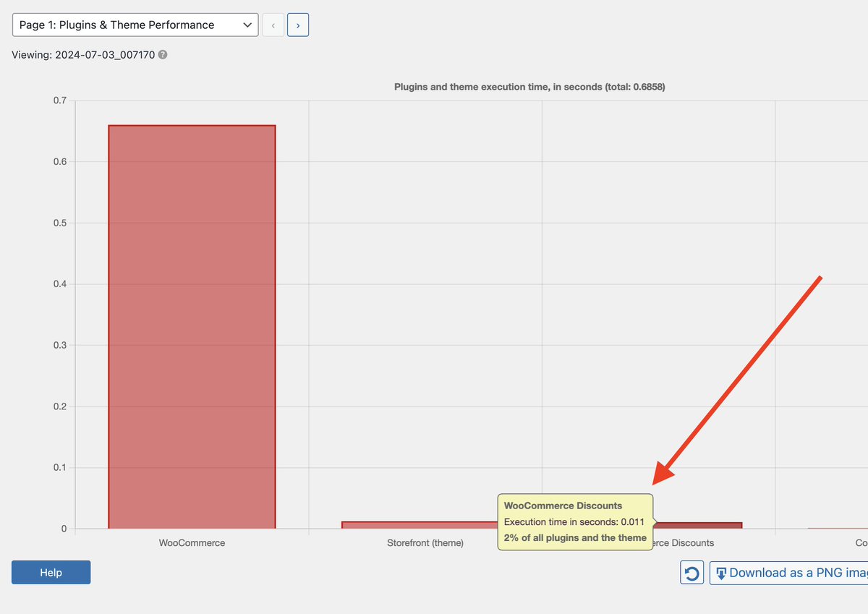Click the 'WooCommerce Discounts' tooltip heading
868x614 pixels.
tap(563, 506)
